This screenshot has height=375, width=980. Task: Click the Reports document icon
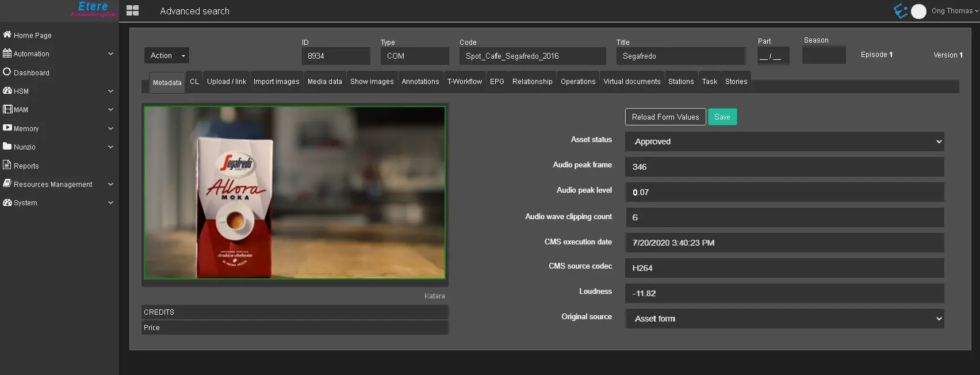point(7,165)
